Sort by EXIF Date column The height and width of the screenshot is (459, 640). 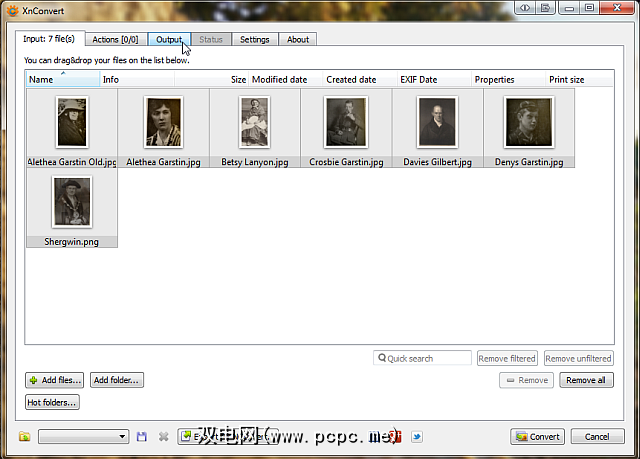coord(434,79)
